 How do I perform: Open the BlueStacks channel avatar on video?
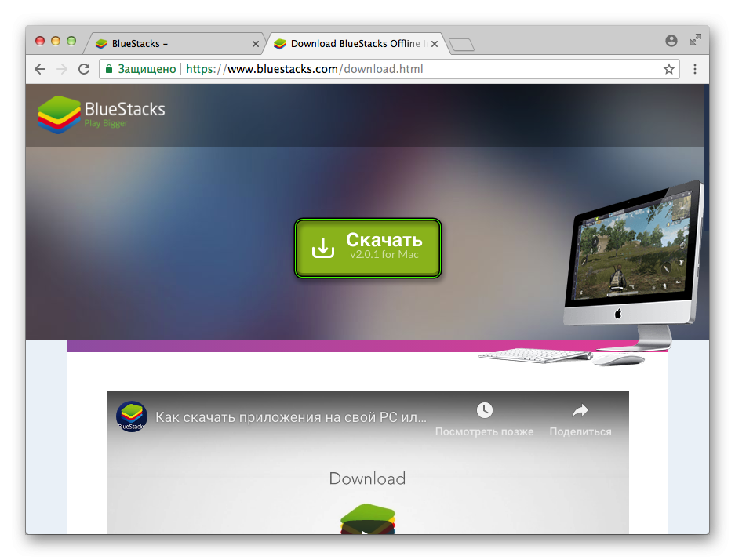tap(132, 416)
